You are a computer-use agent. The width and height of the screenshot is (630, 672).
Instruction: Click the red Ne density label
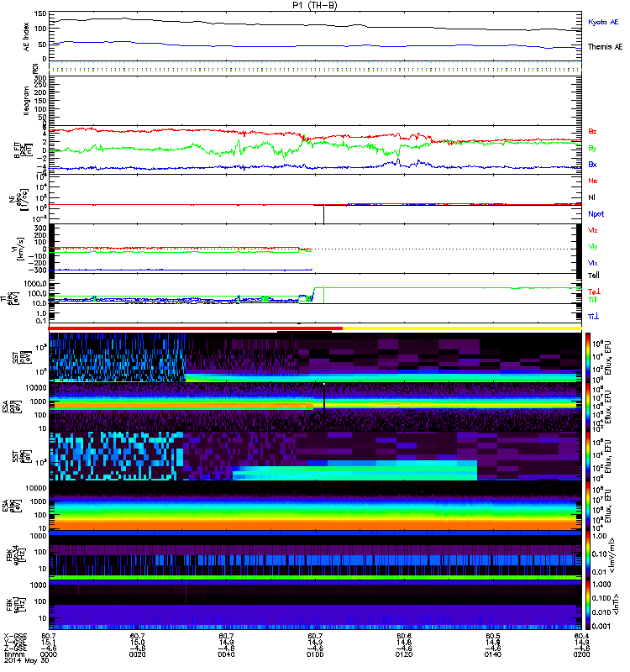tap(593, 181)
